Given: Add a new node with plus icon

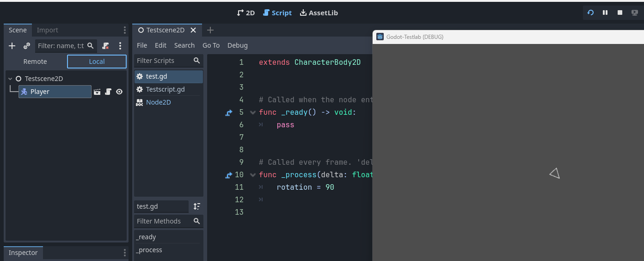Looking at the screenshot, I should coord(12,46).
